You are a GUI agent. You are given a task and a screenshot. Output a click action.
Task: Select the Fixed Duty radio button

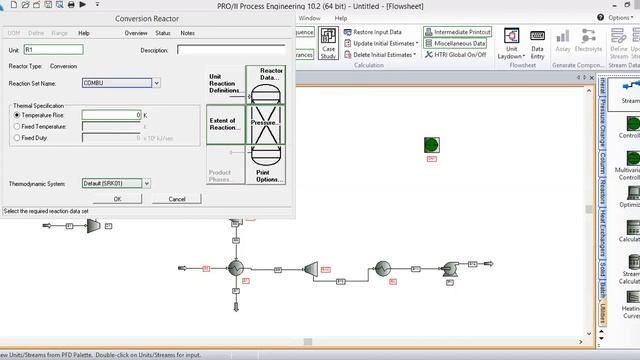[17, 138]
